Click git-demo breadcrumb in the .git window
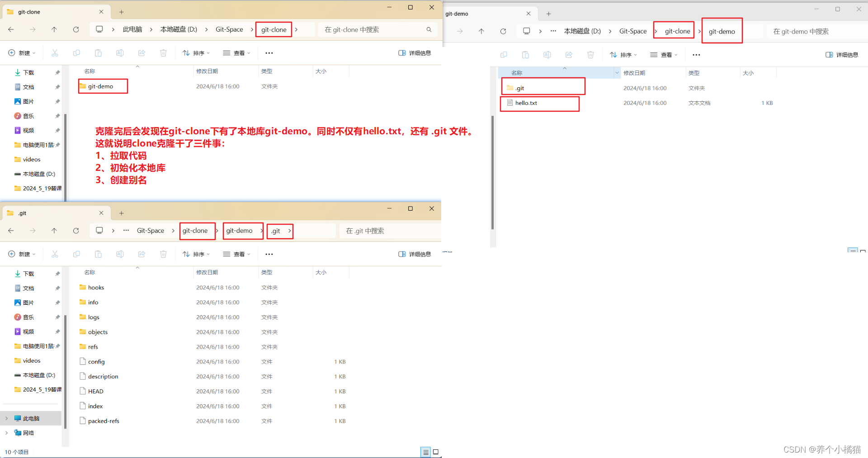 coord(239,231)
